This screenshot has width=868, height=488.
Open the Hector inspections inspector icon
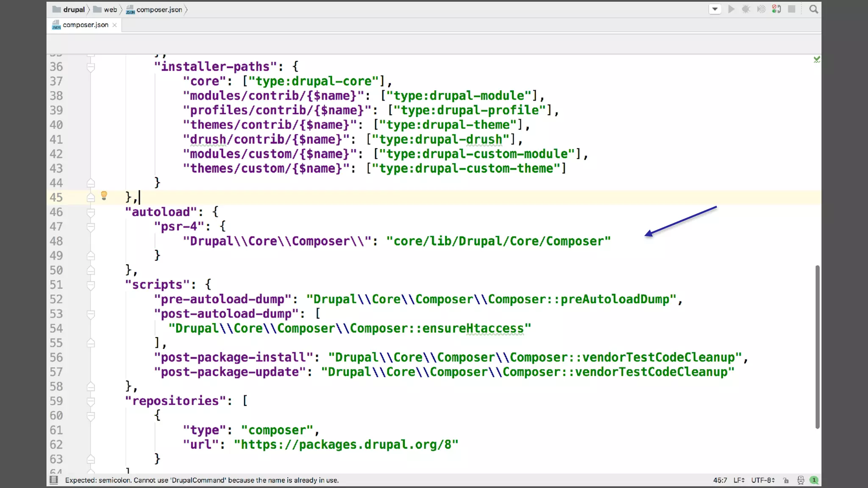point(800,480)
